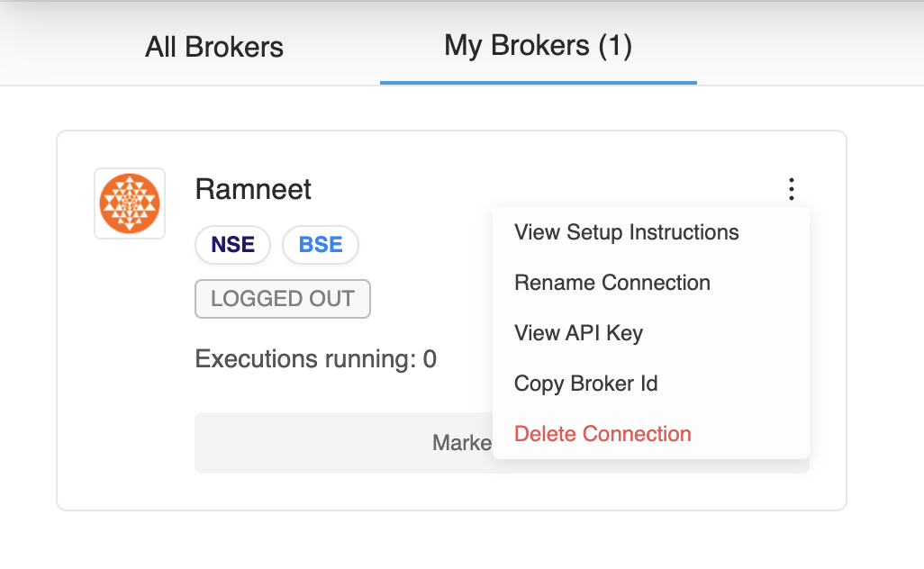Click the LOGGED OUT status badge
Image resolution: width=924 pixels, height=569 pixels.
pyautogui.click(x=283, y=299)
